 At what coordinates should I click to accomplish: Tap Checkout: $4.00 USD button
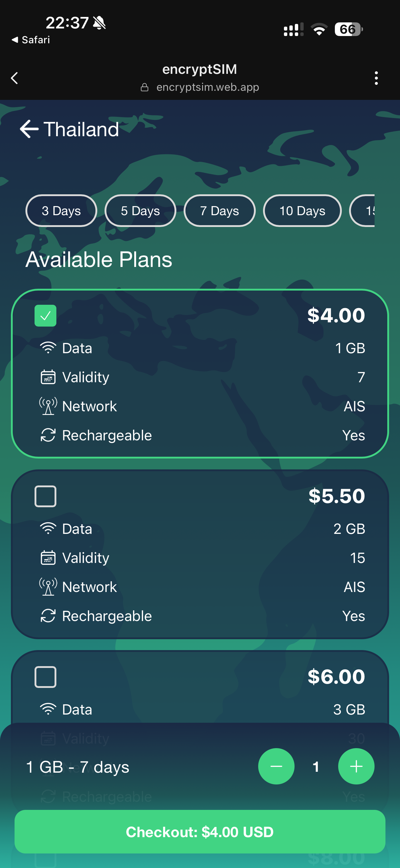tap(200, 832)
